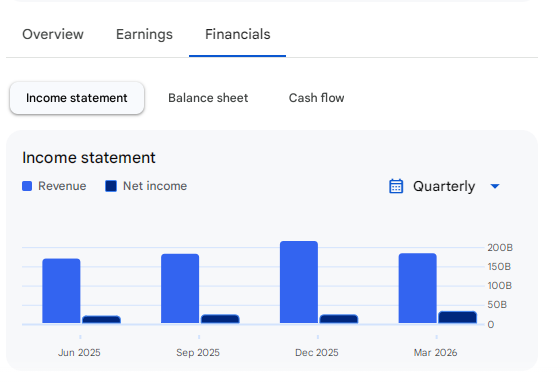The height and width of the screenshot is (382, 560).
Task: Click the Net income legend color swatch
Action: point(111,186)
